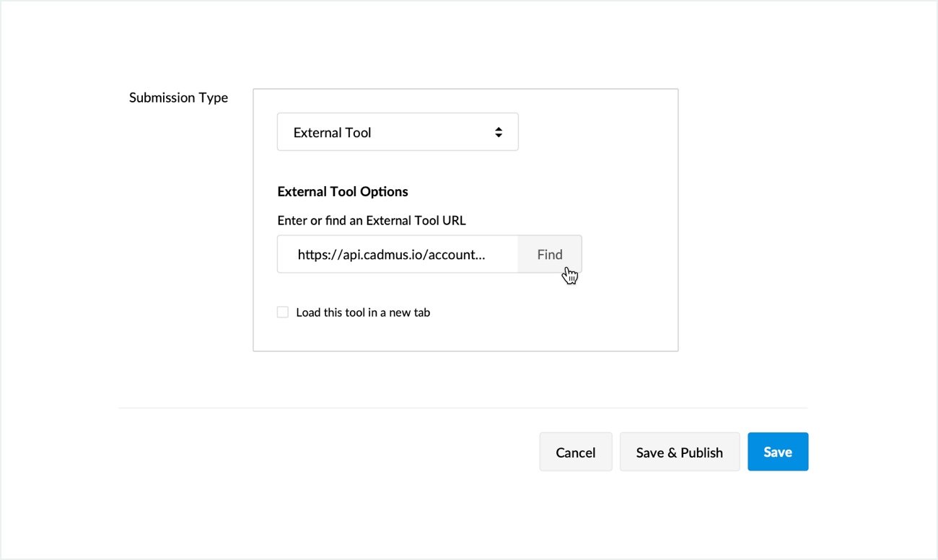938x560 pixels.
Task: Click the Enter or find External Tool URL label
Action: point(372,220)
